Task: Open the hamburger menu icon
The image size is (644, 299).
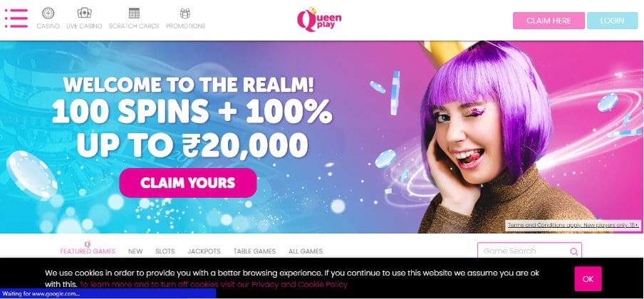Action: [x=16, y=18]
